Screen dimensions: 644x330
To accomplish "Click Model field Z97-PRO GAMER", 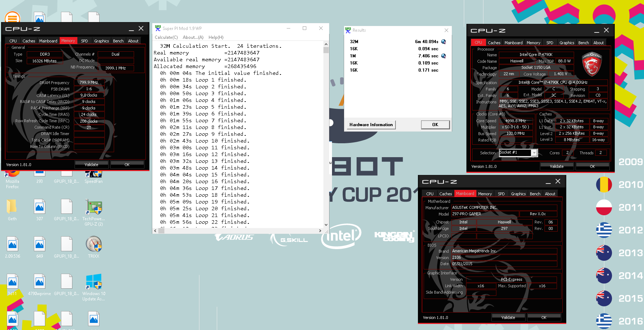I will click(x=485, y=214).
